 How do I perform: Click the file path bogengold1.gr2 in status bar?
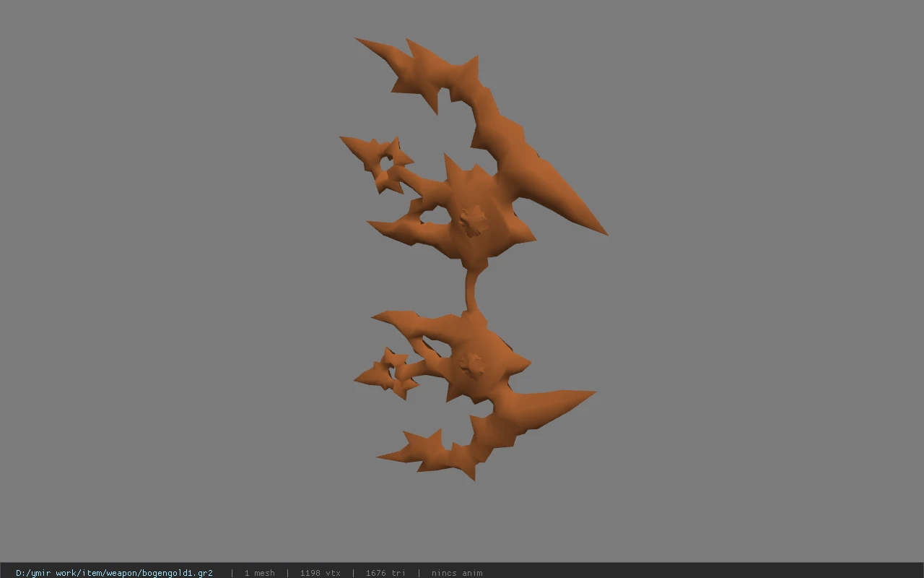click(114, 573)
